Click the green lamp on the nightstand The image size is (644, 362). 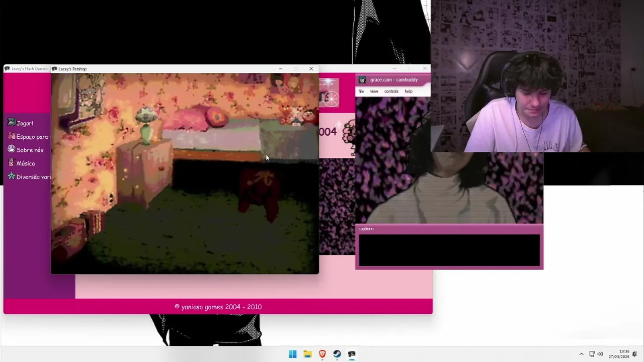tap(146, 124)
